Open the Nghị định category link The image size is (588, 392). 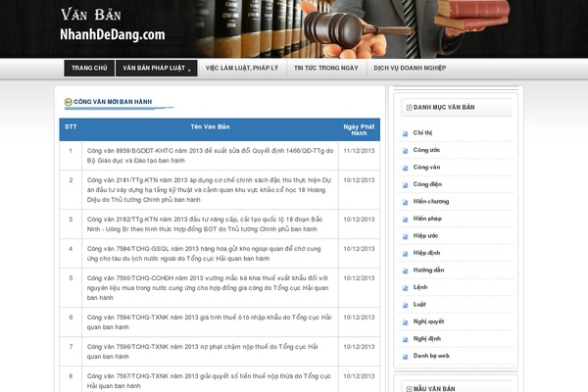(426, 338)
